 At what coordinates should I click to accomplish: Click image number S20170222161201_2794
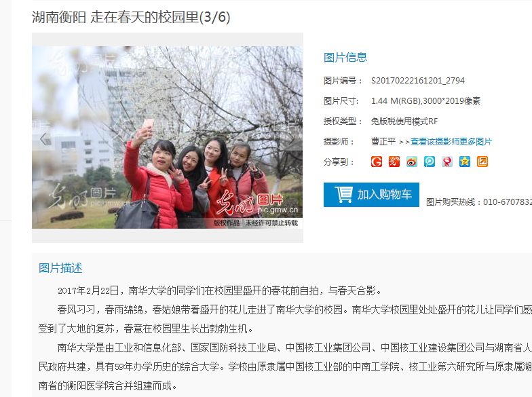click(418, 80)
